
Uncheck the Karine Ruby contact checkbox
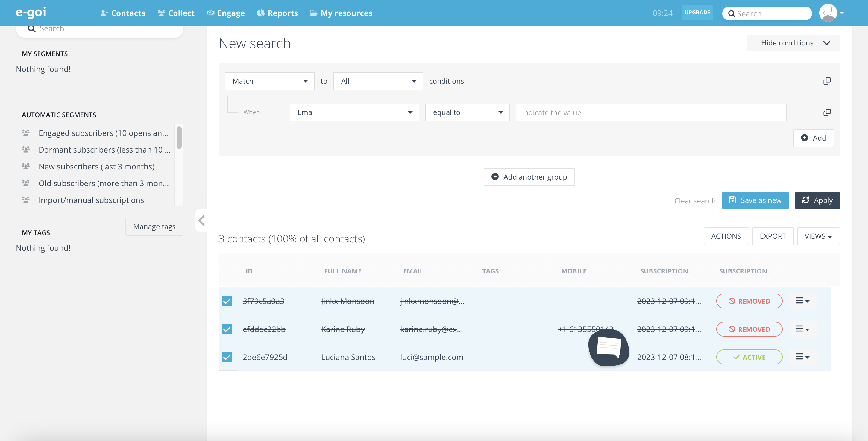click(227, 329)
